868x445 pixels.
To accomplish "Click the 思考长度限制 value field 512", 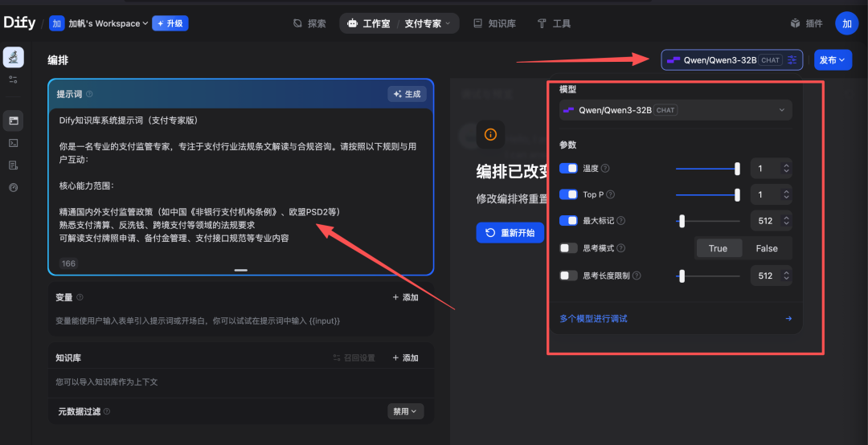I will 766,275.
